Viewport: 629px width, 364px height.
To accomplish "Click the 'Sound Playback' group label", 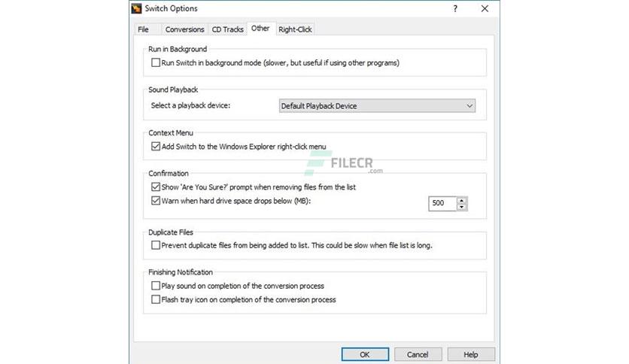I will pyautogui.click(x=173, y=89).
